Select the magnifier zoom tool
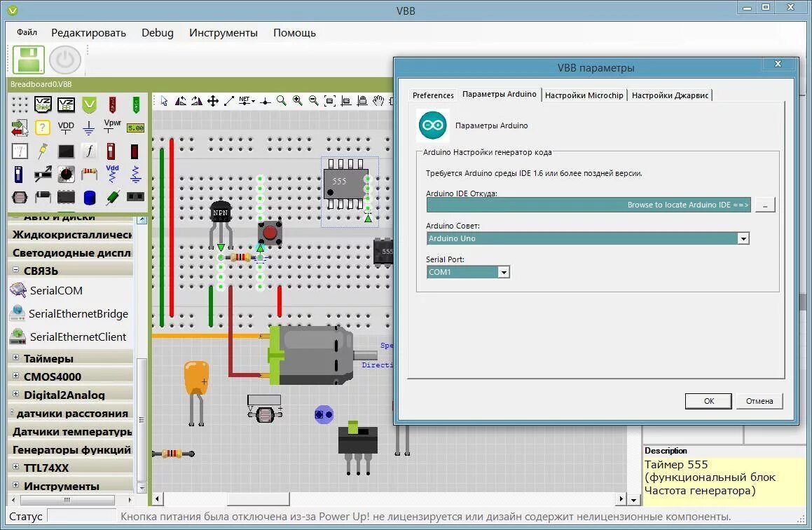 (x=281, y=100)
